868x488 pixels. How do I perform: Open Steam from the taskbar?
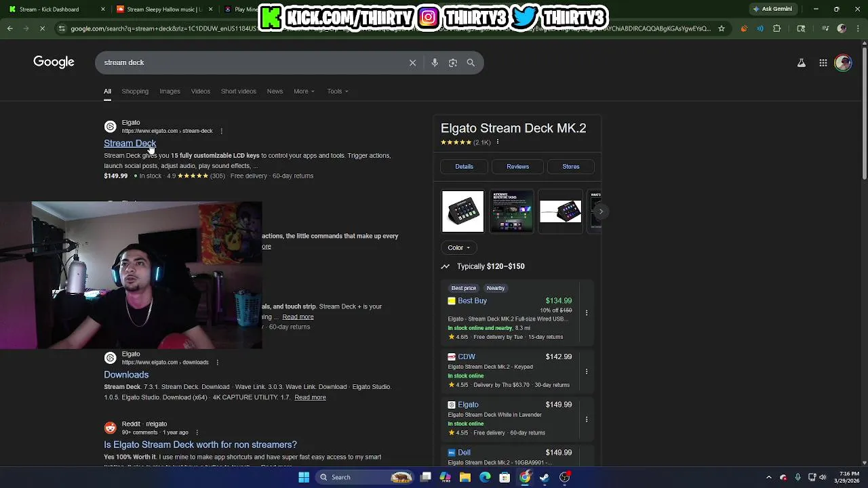pyautogui.click(x=545, y=477)
